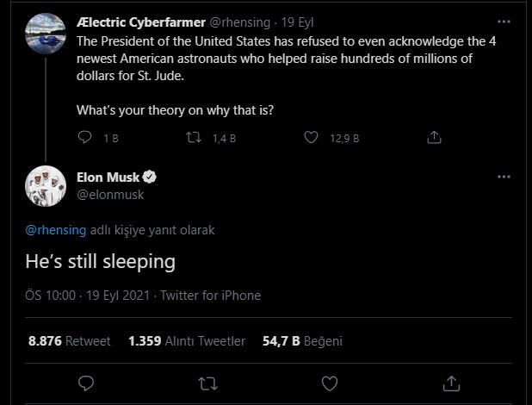Reply to Elon Musk's tweet
The image size is (532, 405).
click(84, 382)
